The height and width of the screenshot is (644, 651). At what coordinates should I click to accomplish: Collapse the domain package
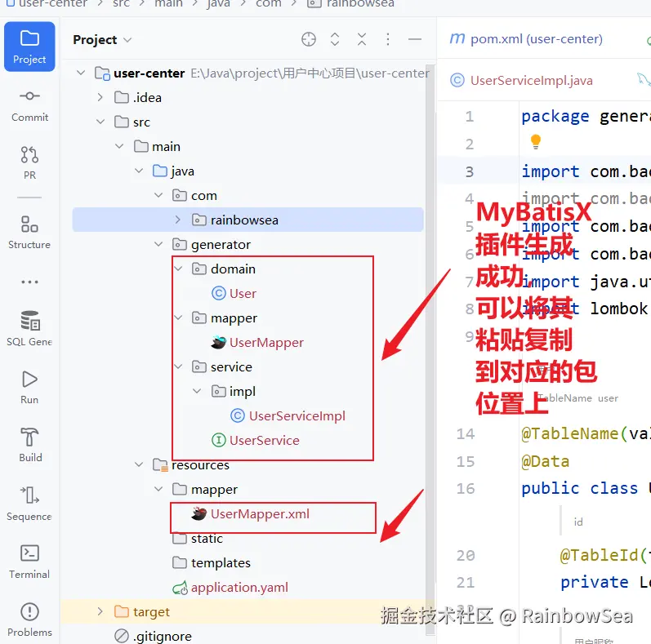[179, 269]
